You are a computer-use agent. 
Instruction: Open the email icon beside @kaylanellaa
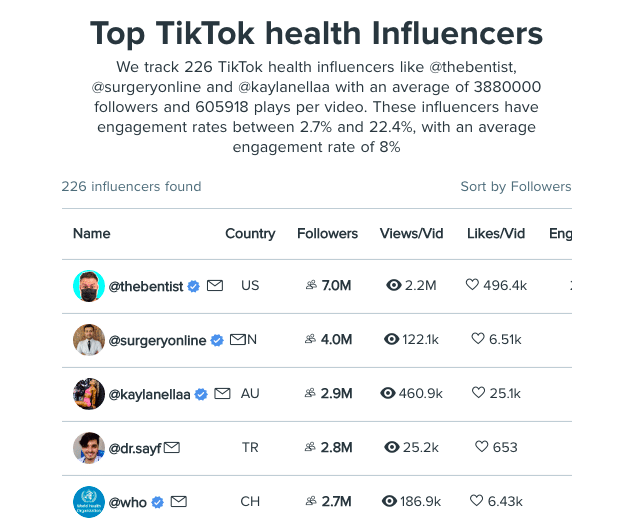click(x=222, y=393)
